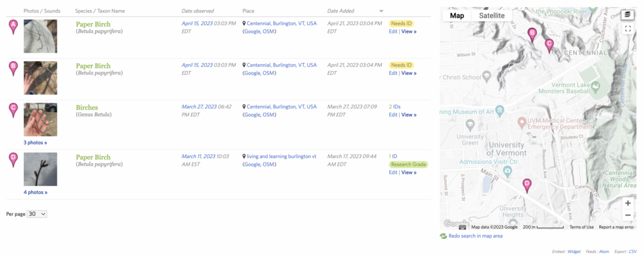
Task: Click pink marker A in observation list
Action: (x=13, y=26)
